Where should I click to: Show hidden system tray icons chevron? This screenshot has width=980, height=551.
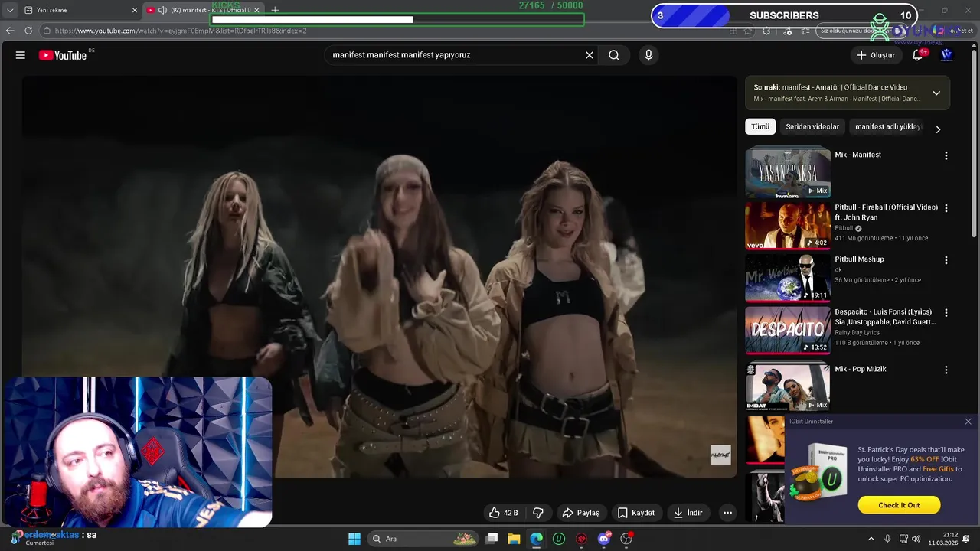(x=871, y=539)
